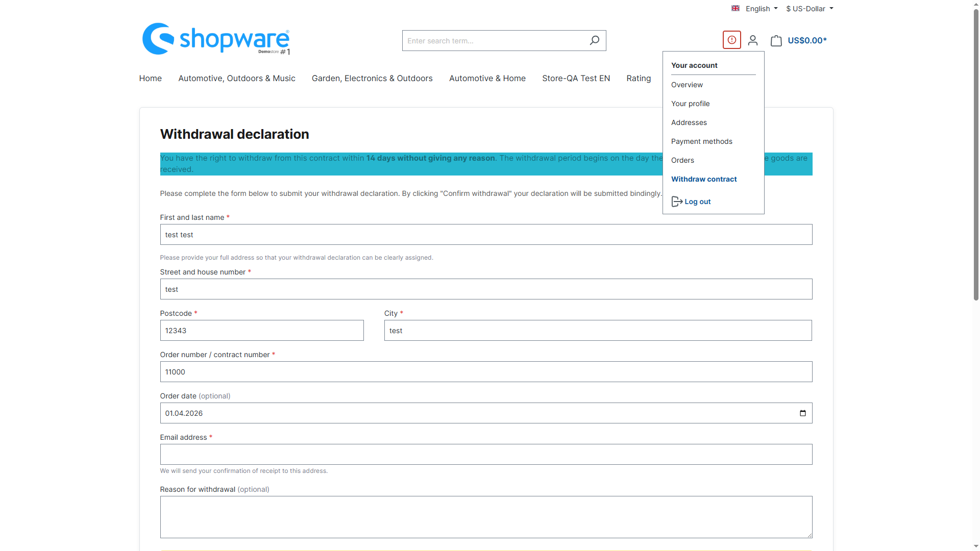Image resolution: width=980 pixels, height=551 pixels.
Task: Click the search term input field
Action: click(x=493, y=40)
